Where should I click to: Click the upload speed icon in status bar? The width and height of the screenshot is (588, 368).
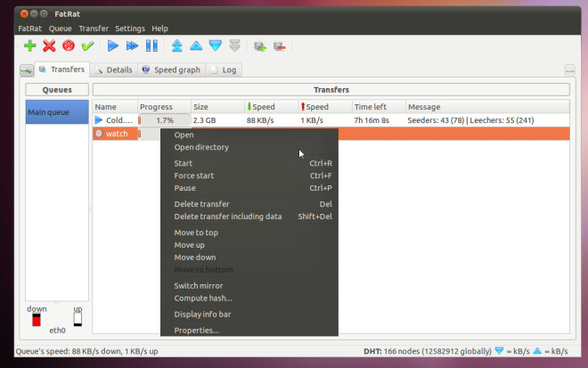[537, 351]
